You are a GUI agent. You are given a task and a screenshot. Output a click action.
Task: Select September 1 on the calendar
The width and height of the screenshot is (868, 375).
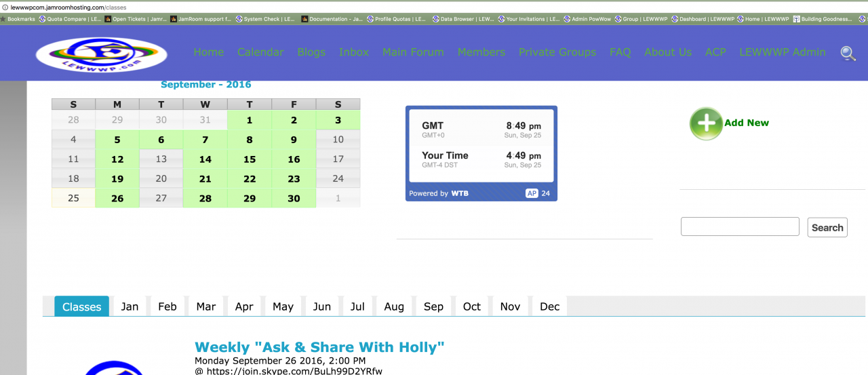pyautogui.click(x=250, y=120)
